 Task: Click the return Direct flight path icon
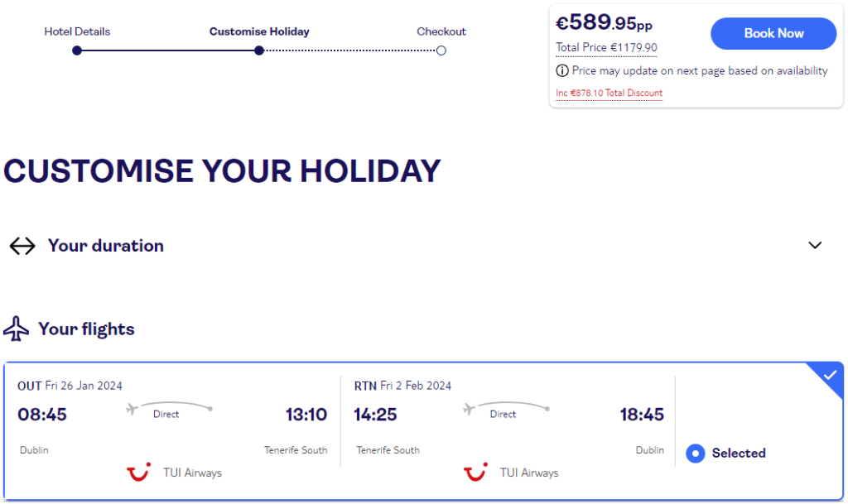point(506,408)
